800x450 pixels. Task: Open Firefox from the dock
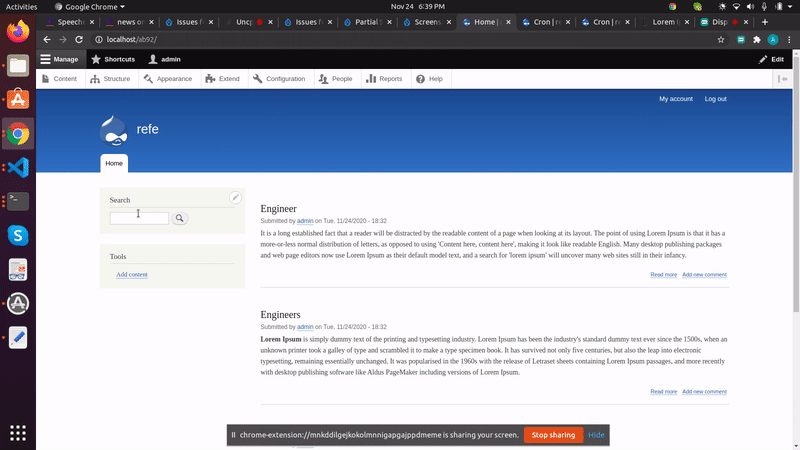pyautogui.click(x=17, y=31)
